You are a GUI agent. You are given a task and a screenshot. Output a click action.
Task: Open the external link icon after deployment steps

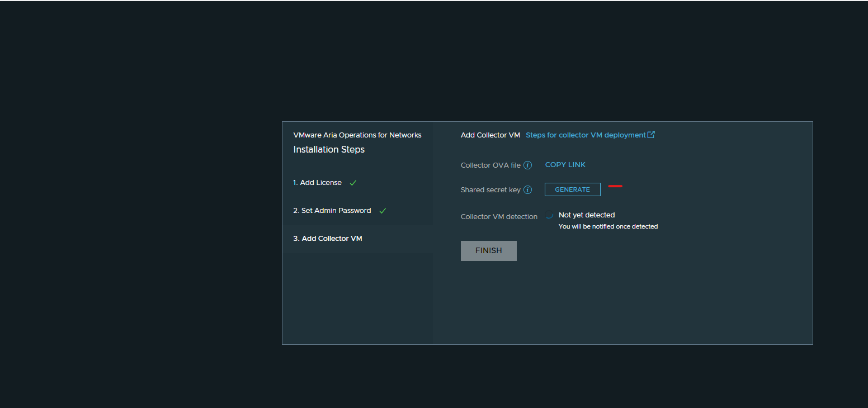[x=651, y=135]
